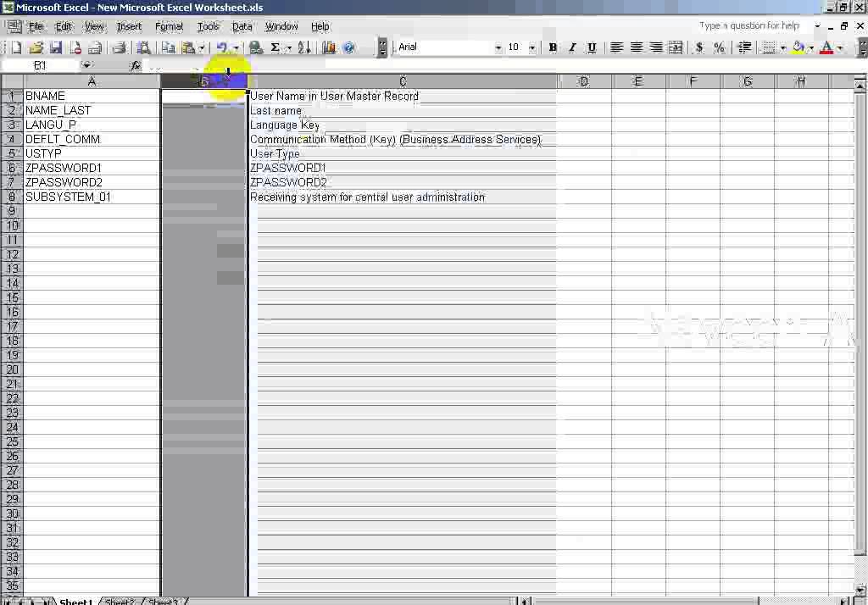Apply borders with the Borders icon

click(769, 47)
